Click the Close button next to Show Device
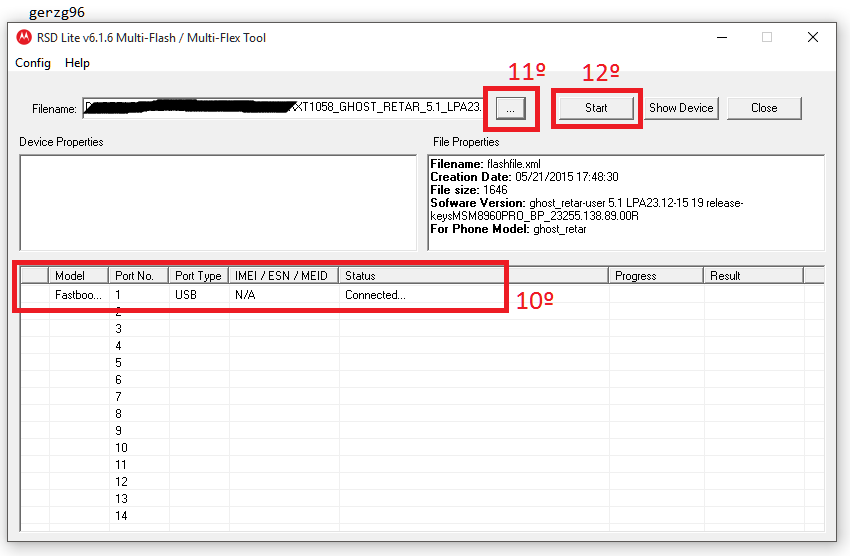The height and width of the screenshot is (556, 850). (x=764, y=108)
